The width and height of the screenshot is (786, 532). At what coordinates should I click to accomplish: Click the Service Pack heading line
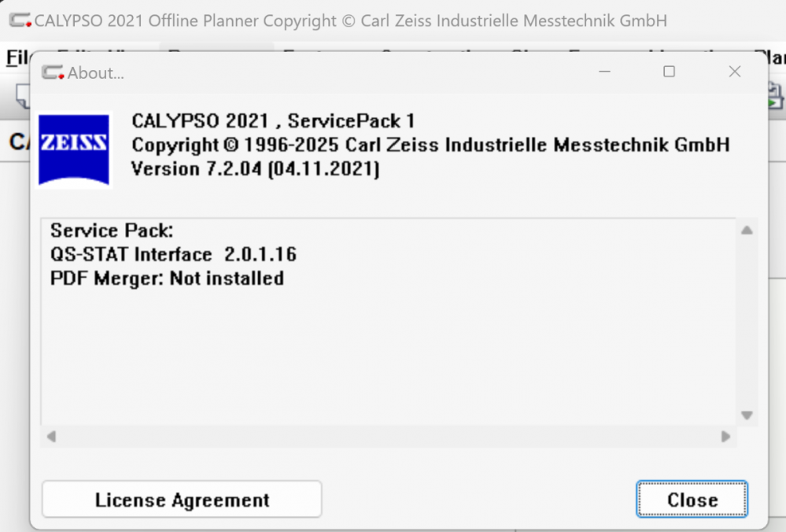point(112,231)
